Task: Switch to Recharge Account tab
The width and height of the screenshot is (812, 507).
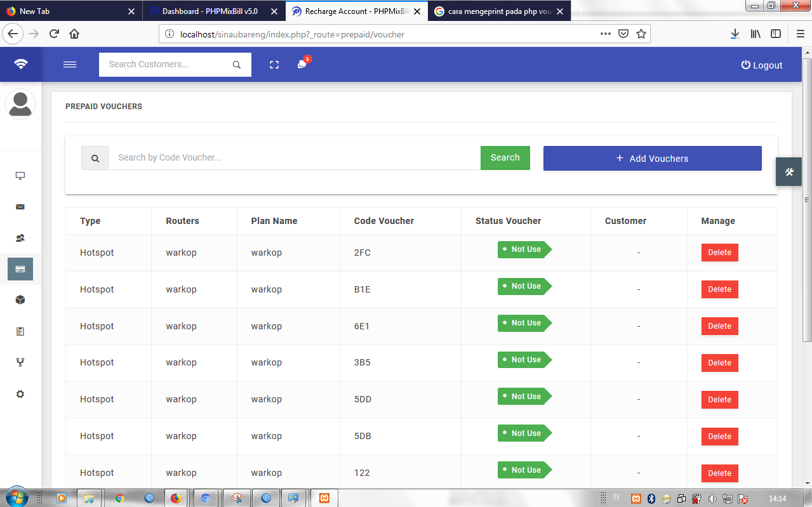Action: tap(356, 11)
